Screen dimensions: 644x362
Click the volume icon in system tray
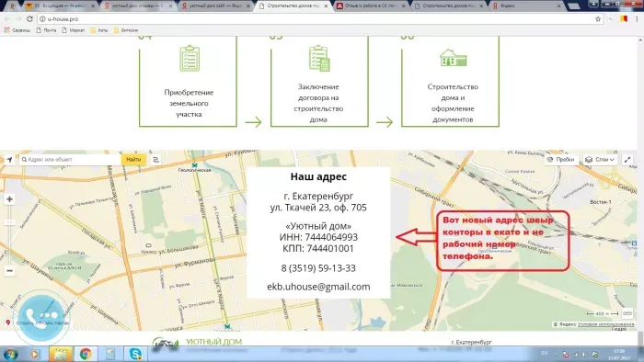pos(584,354)
